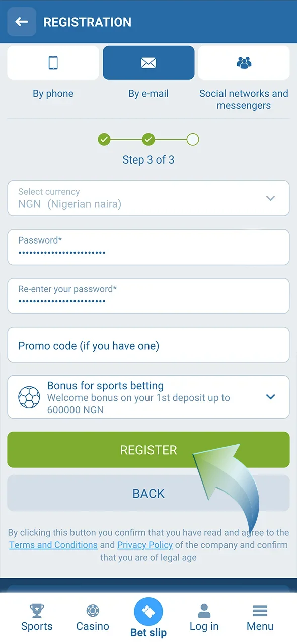Select the empty third step circle

[193, 139]
